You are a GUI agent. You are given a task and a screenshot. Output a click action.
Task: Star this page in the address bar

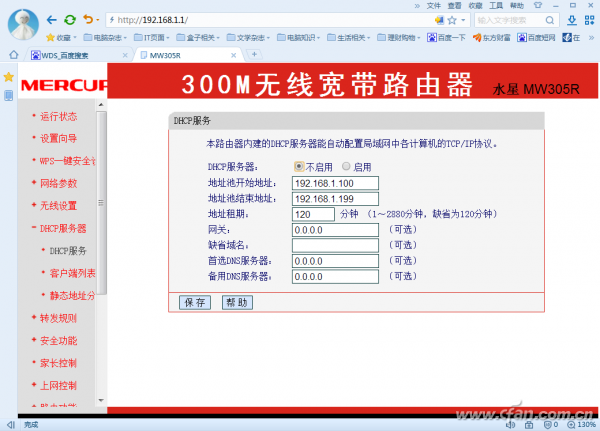pos(452,20)
